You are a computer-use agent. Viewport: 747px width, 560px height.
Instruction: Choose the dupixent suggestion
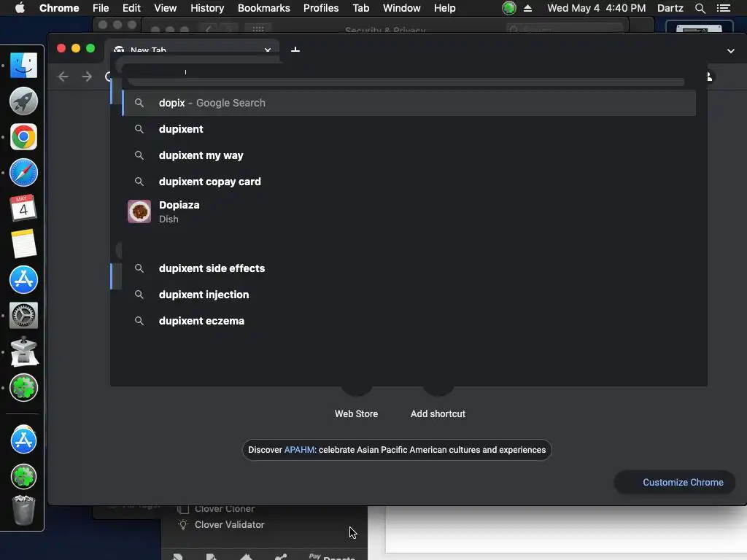point(409,129)
